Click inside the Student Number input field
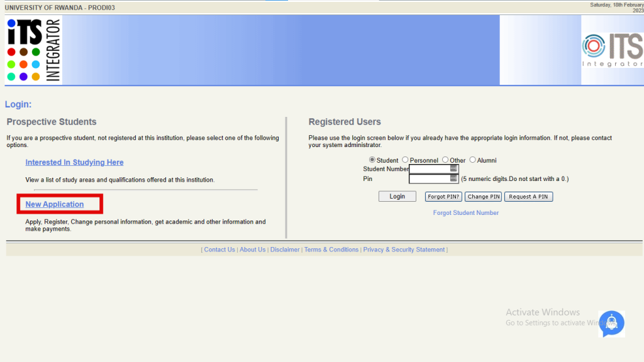This screenshot has width=644, height=362. tap(431, 168)
